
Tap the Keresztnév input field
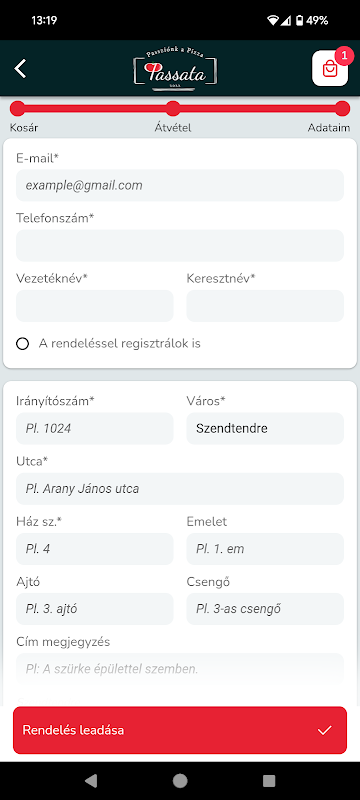coord(265,306)
